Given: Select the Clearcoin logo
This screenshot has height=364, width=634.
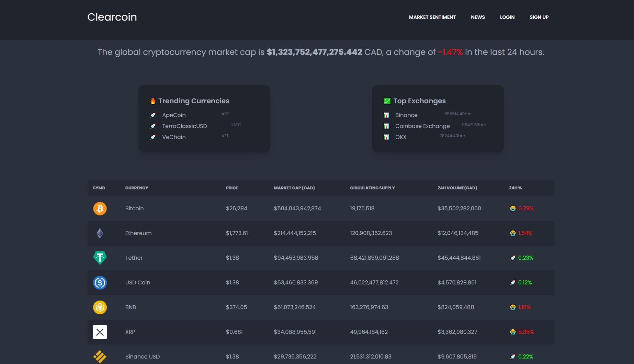Looking at the screenshot, I should coord(112,17).
